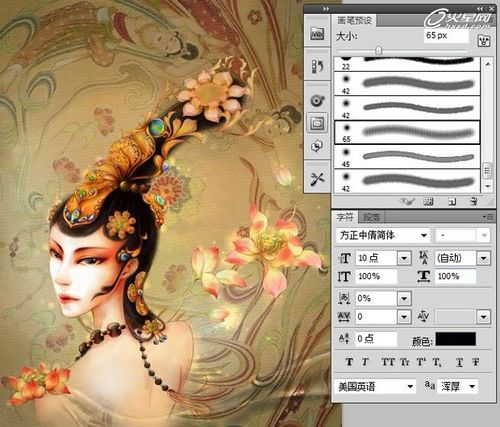
Task: Open the Clone Source panel icon
Action: (x=317, y=146)
